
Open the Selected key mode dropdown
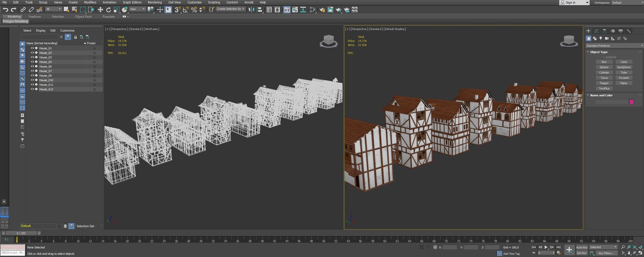603,247
